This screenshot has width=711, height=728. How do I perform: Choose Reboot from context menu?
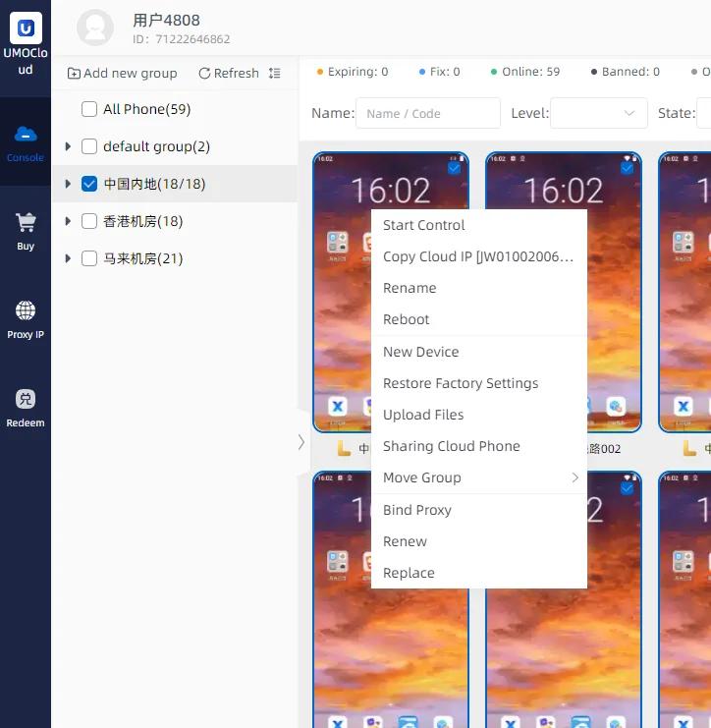(479, 319)
